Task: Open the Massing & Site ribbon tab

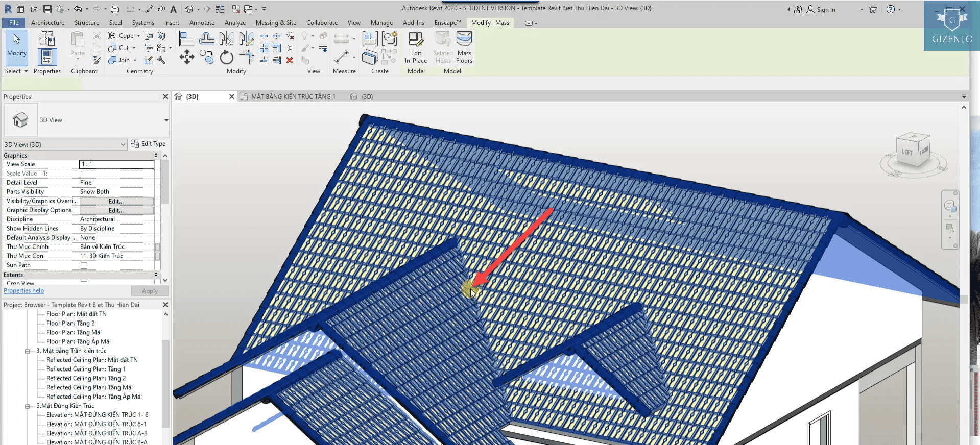Action: (x=276, y=23)
